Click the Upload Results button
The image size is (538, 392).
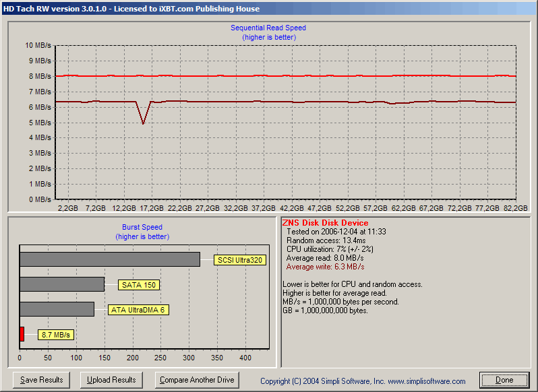pyautogui.click(x=111, y=380)
